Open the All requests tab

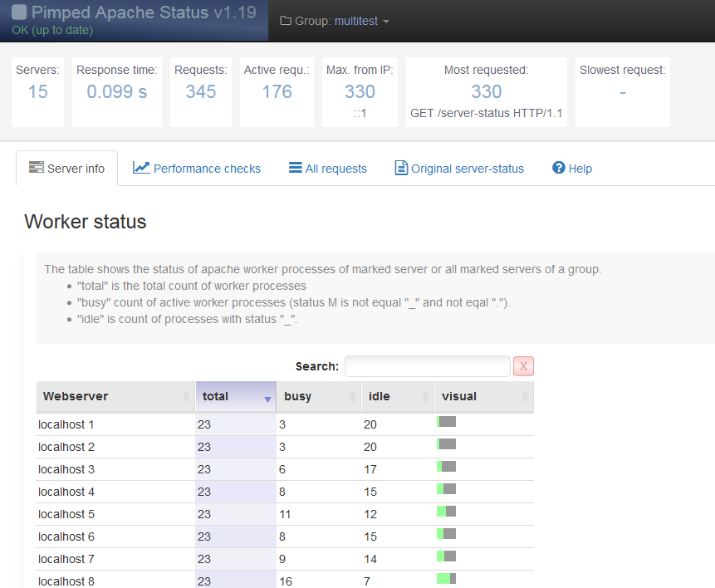coord(327,169)
